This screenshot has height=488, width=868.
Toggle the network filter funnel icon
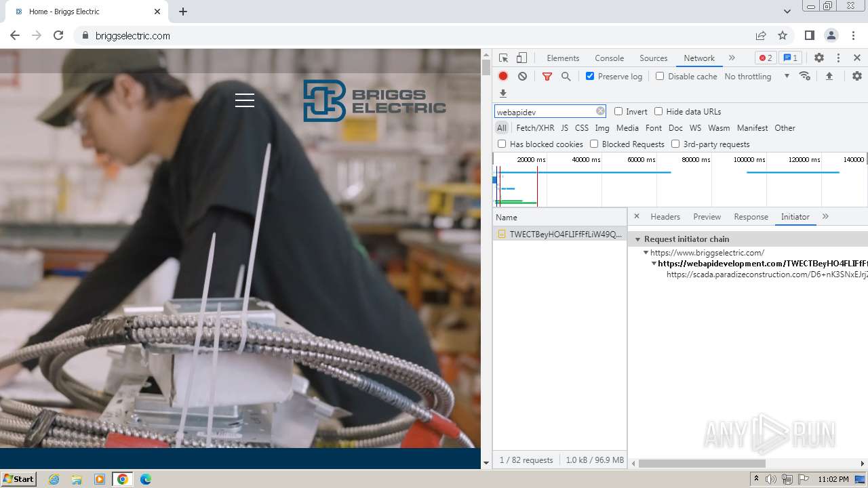pyautogui.click(x=547, y=77)
